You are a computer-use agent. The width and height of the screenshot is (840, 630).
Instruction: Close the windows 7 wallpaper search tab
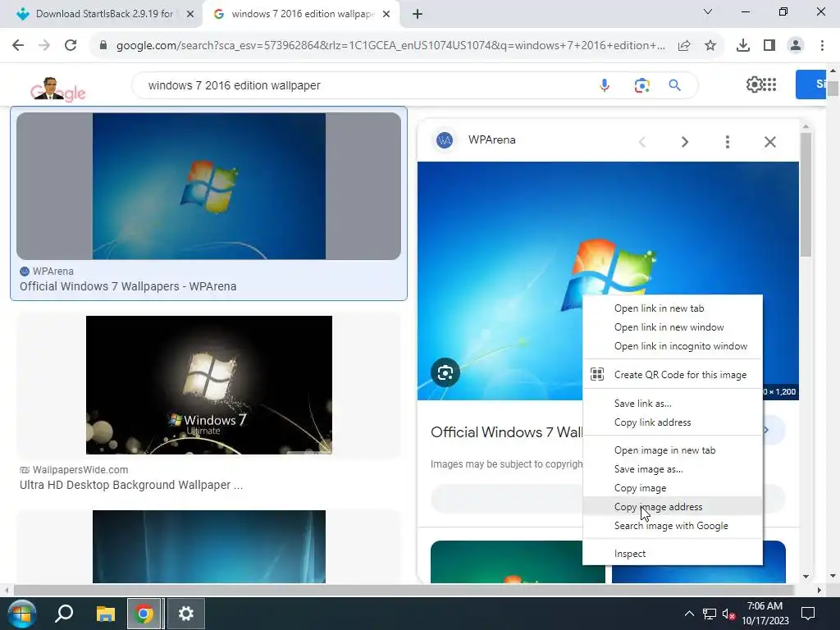[386, 15]
